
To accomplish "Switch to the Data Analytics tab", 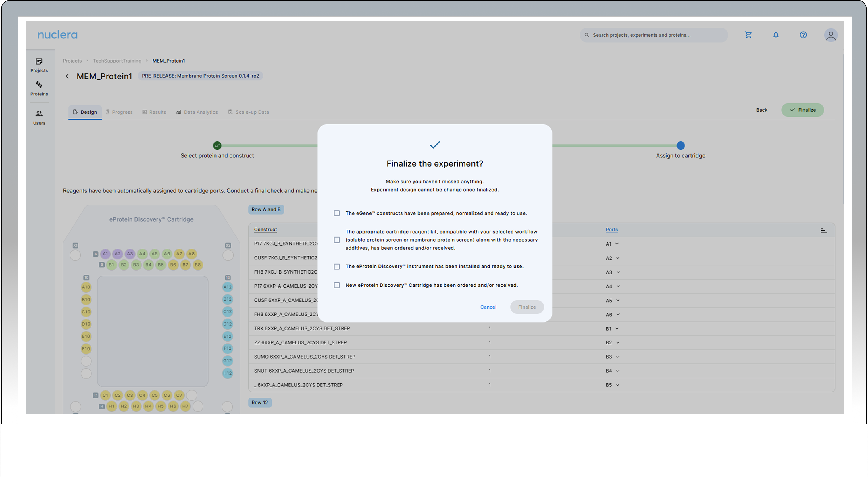I will point(197,112).
